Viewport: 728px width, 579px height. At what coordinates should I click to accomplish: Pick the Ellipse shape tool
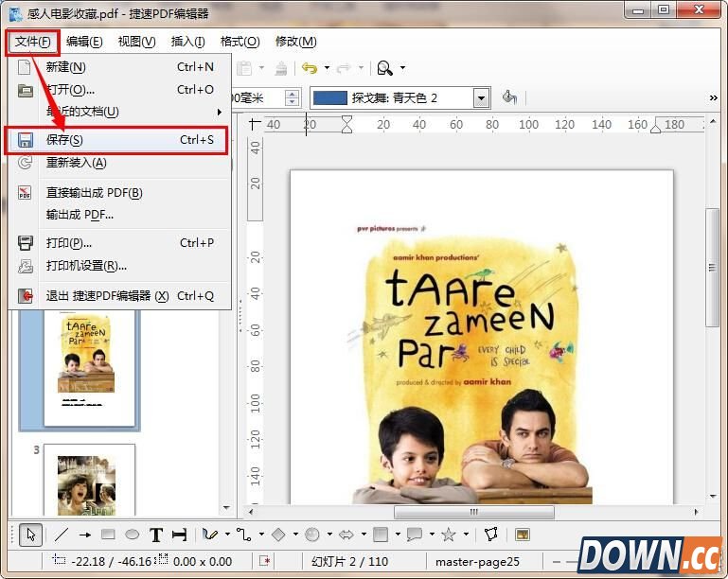133,535
